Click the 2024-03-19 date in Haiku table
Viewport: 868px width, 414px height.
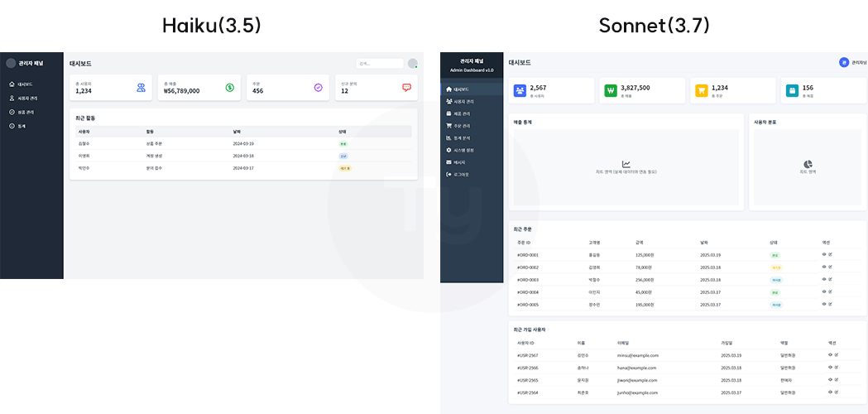click(243, 143)
